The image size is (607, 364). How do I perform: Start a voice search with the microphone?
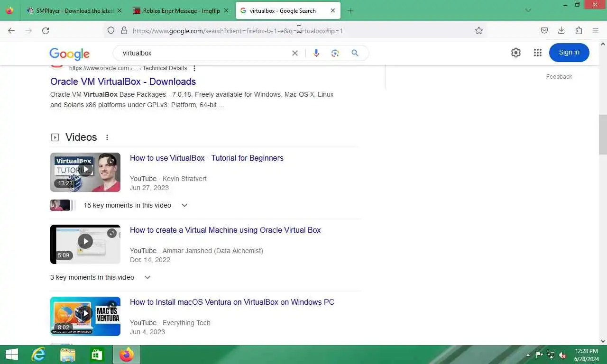316,53
